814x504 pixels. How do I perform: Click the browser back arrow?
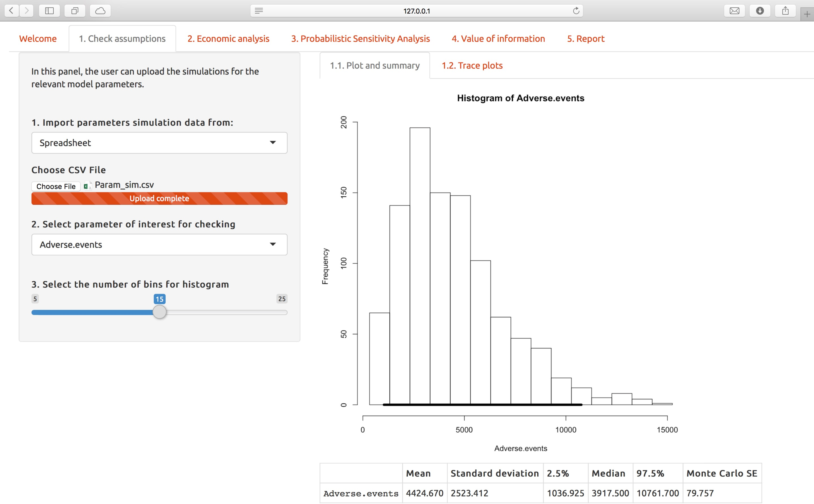[x=12, y=11]
